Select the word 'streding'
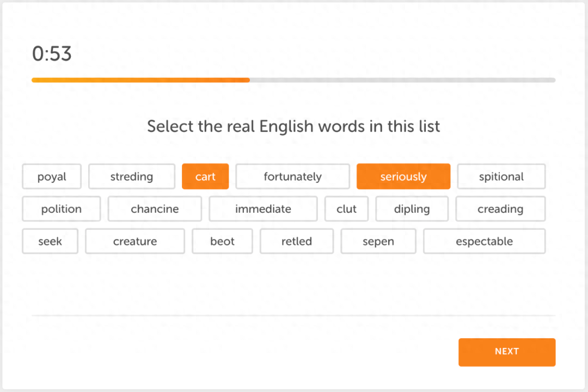 pyautogui.click(x=132, y=176)
